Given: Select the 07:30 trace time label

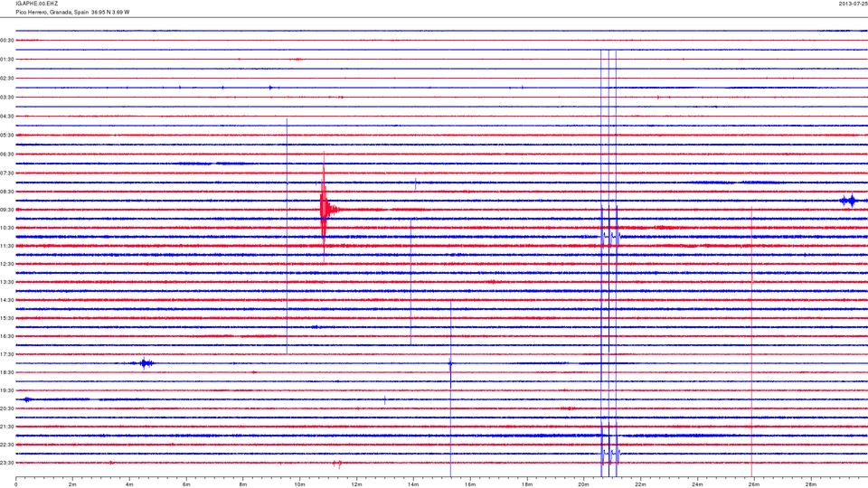Looking at the screenshot, I should (7, 174).
